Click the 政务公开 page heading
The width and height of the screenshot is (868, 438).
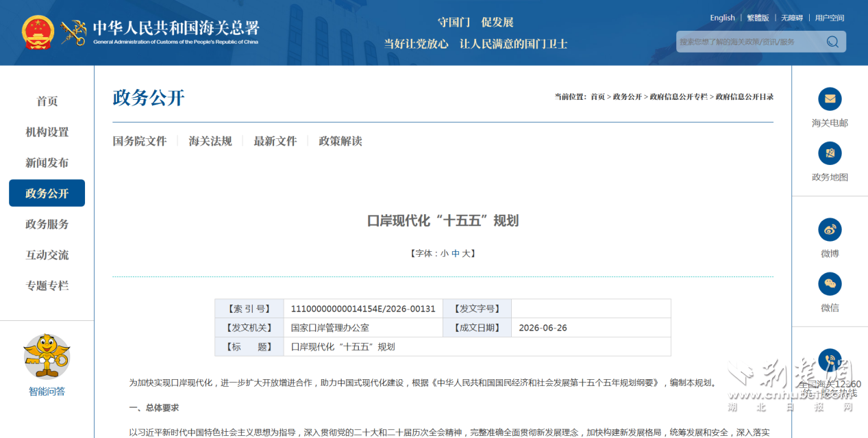pos(149,98)
